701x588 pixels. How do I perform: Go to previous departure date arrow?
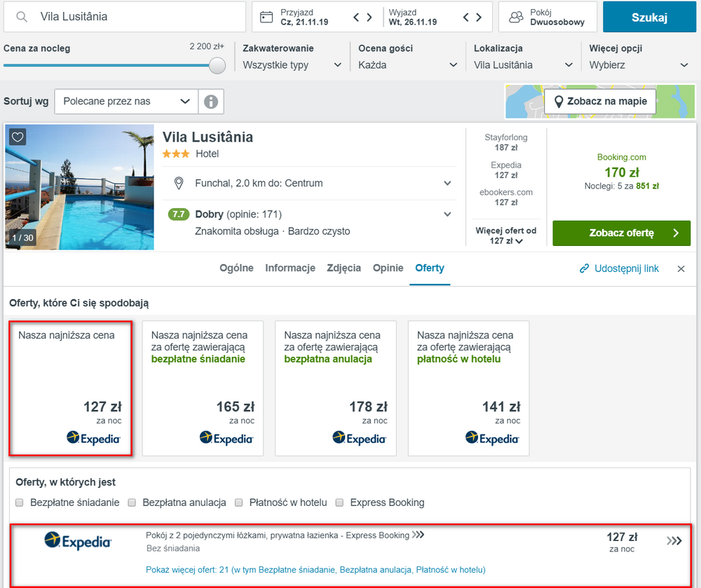pos(466,18)
